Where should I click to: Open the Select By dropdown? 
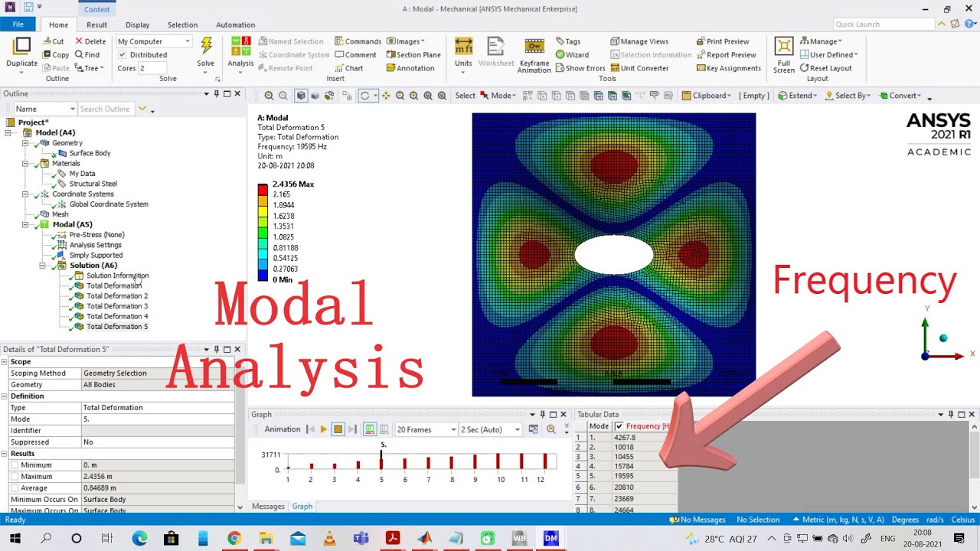pyautogui.click(x=848, y=96)
